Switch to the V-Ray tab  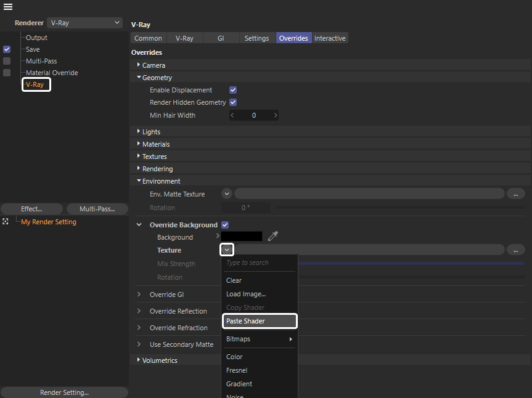(184, 38)
